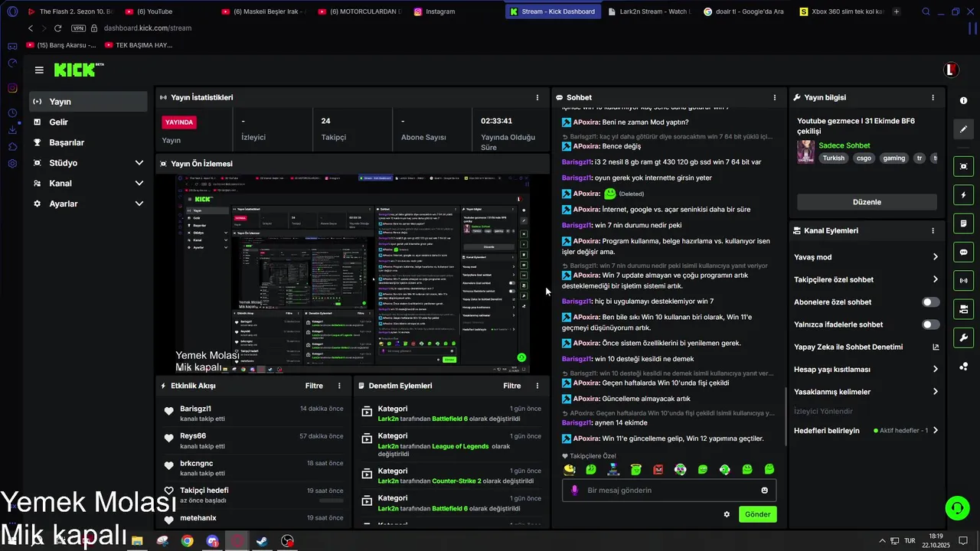This screenshot has width=980, height=551.
Task: Click the green support headset bubble
Action: 956,507
